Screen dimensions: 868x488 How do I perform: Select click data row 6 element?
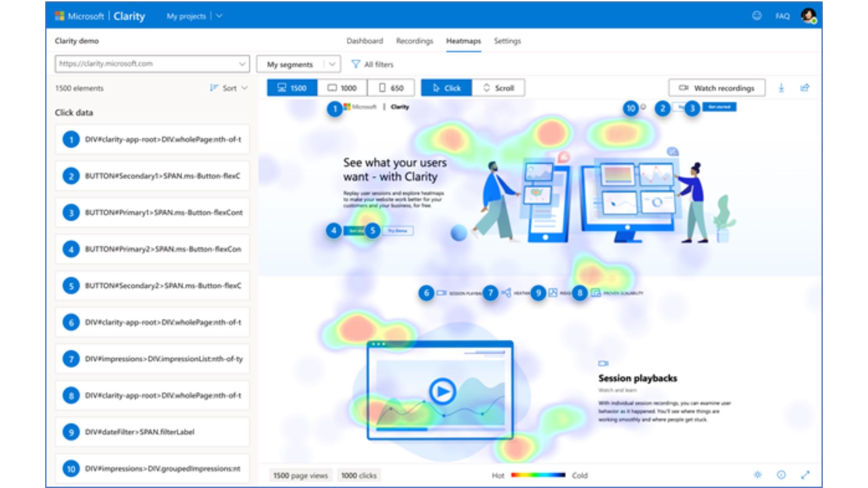coord(152,322)
